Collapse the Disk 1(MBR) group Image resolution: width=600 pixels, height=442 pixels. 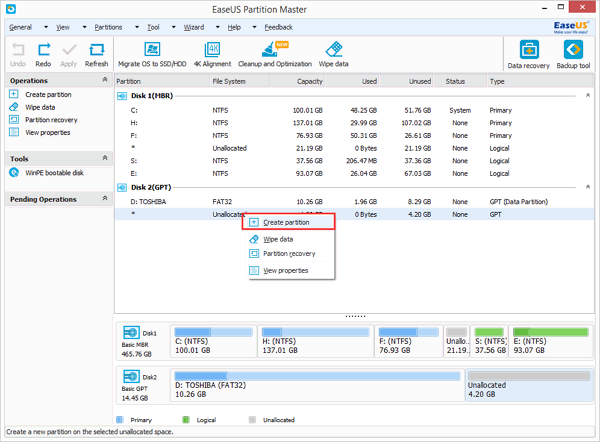[588, 95]
